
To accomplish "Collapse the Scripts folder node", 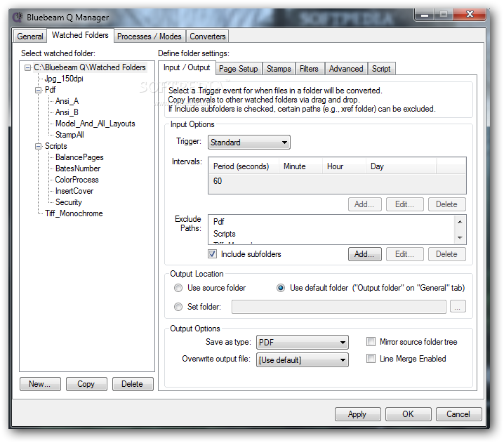I will point(38,146).
